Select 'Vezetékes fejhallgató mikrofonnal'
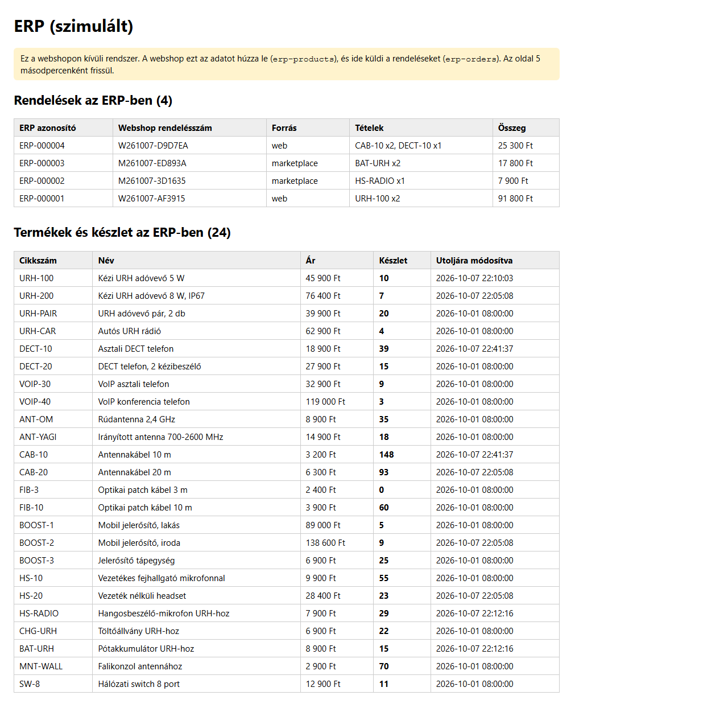Viewport: 728px width, 708px height. tap(162, 578)
